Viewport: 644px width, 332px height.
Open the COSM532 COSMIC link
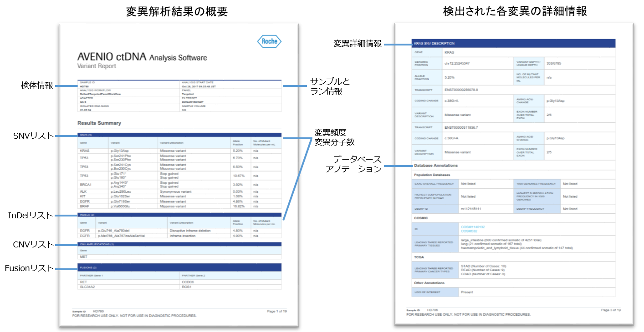click(x=469, y=231)
